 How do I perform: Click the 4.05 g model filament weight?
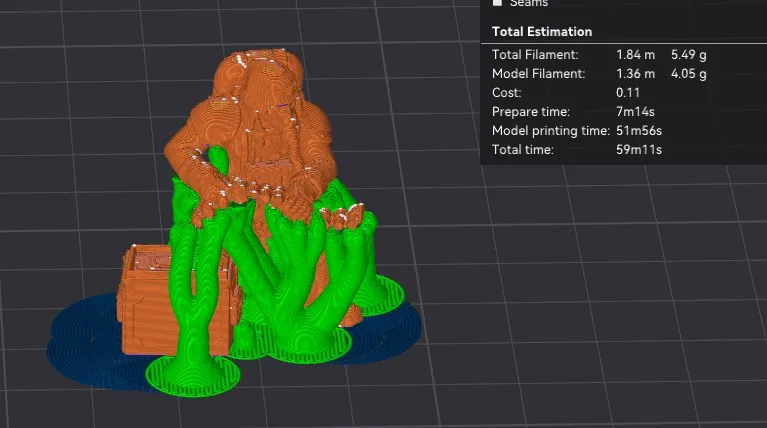[x=688, y=74]
